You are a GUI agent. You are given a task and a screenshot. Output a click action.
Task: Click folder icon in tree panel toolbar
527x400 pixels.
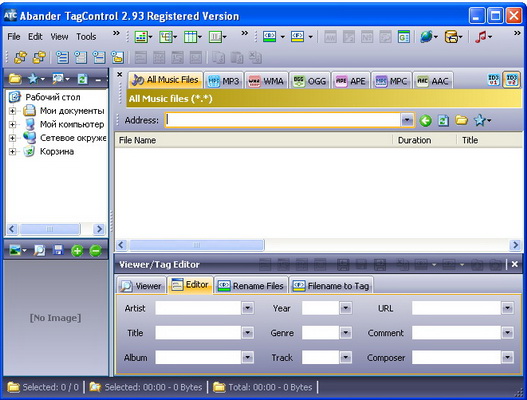pos(15,79)
